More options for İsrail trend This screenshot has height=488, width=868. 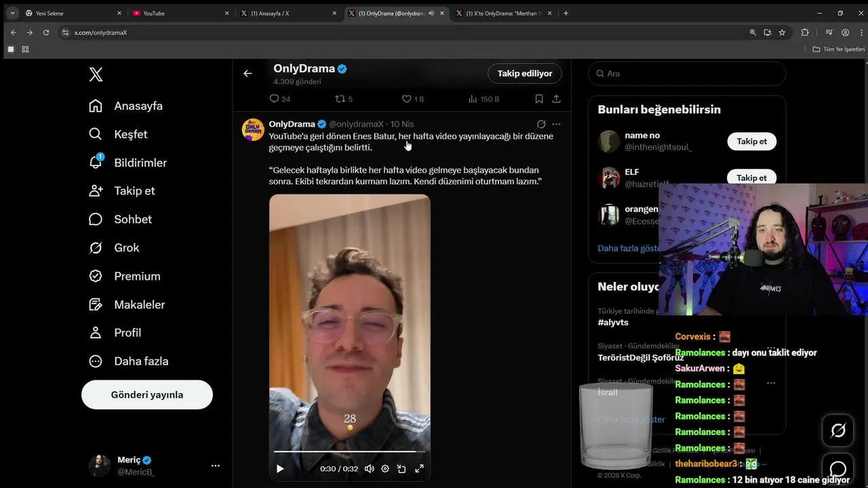[770, 383]
